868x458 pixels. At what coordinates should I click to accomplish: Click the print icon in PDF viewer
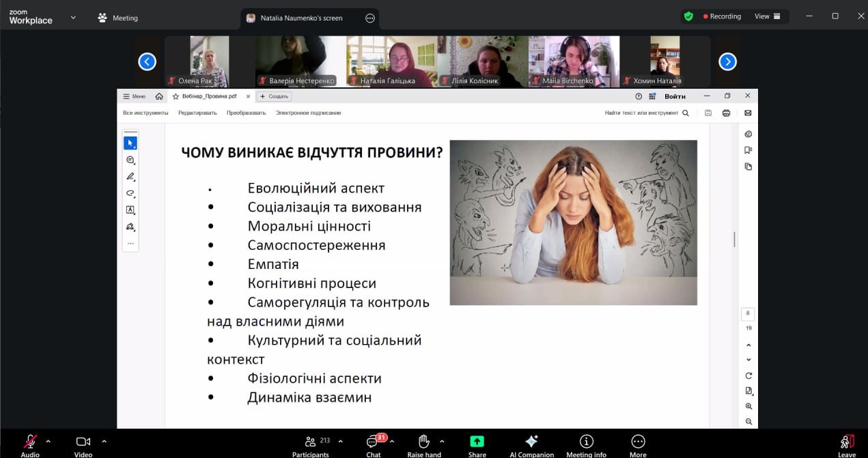pos(726,113)
